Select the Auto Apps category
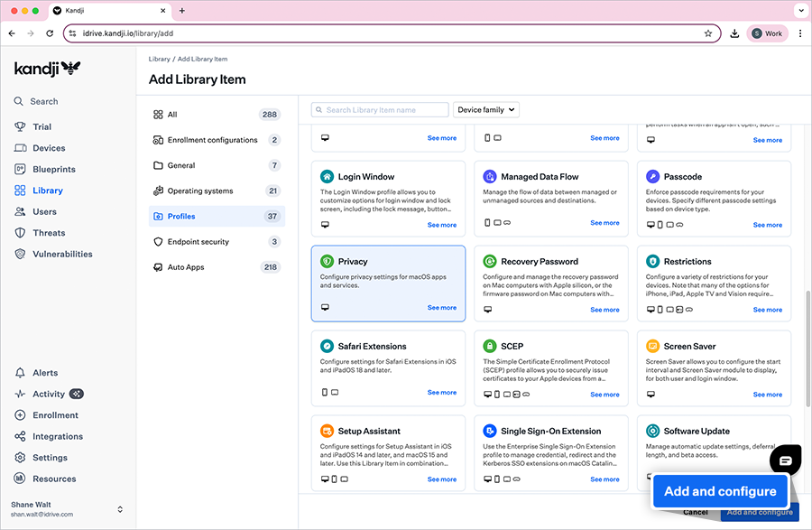This screenshot has width=812, height=530. pyautogui.click(x=186, y=267)
